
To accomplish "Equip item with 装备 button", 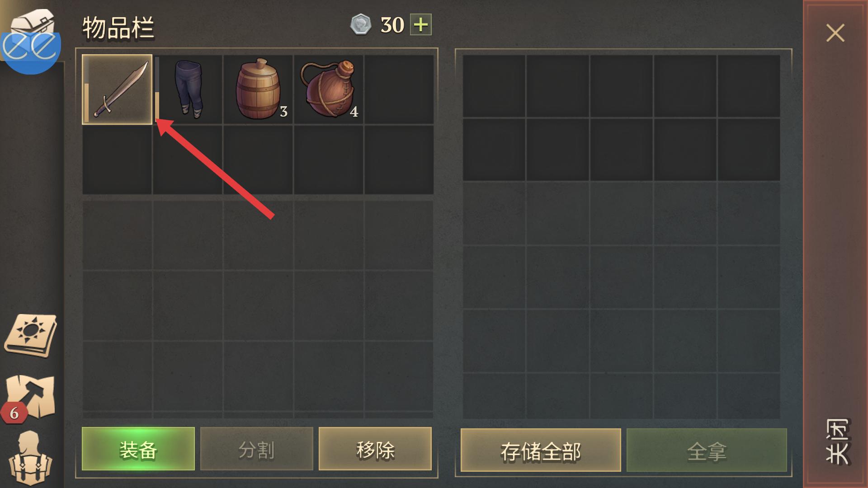I will coord(138,449).
